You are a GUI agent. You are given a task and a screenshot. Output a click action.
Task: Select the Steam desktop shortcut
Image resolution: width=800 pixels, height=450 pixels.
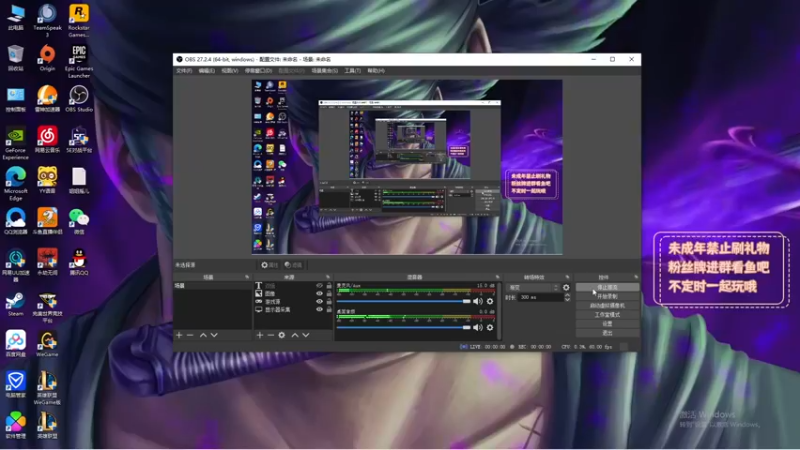click(x=15, y=304)
